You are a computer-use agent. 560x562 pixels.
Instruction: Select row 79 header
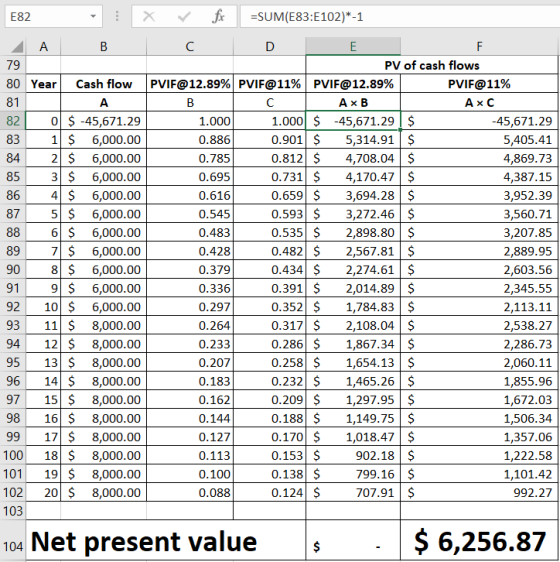13,65
